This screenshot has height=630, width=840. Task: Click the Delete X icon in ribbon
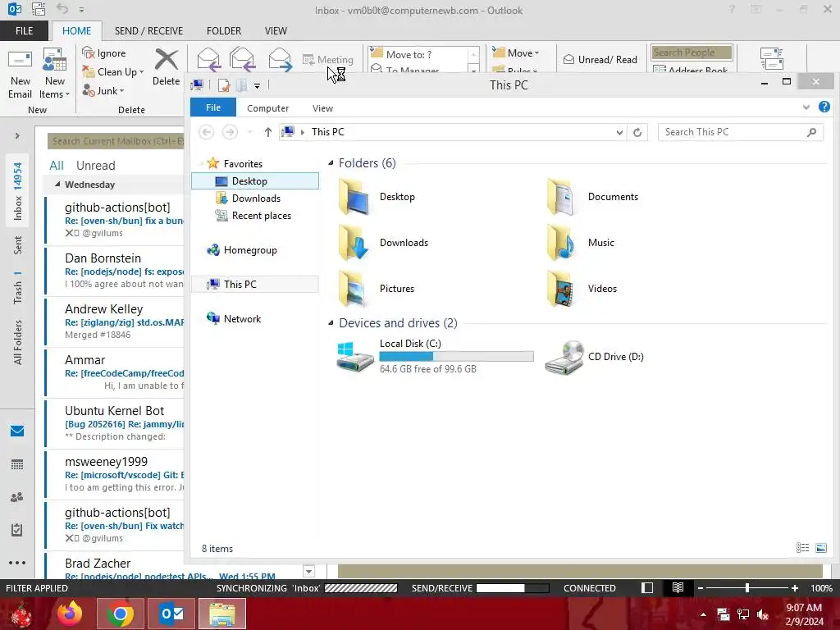[x=166, y=59]
